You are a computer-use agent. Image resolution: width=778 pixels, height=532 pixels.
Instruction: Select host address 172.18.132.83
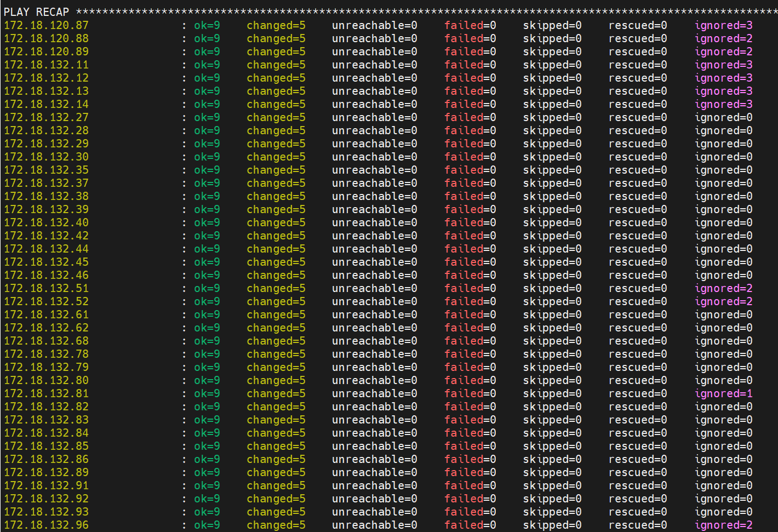coord(46,420)
